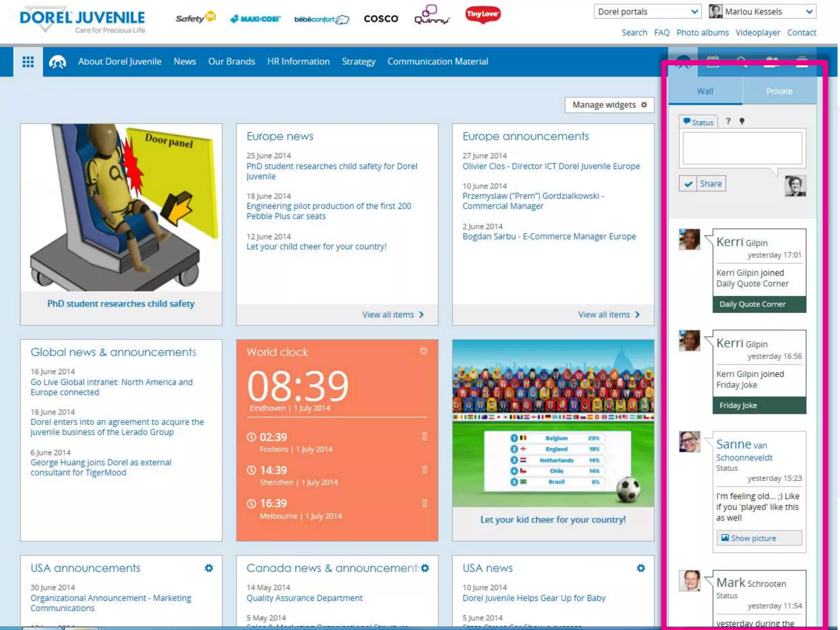The height and width of the screenshot is (630, 840).
Task: Click the status message text box
Action: click(742, 148)
